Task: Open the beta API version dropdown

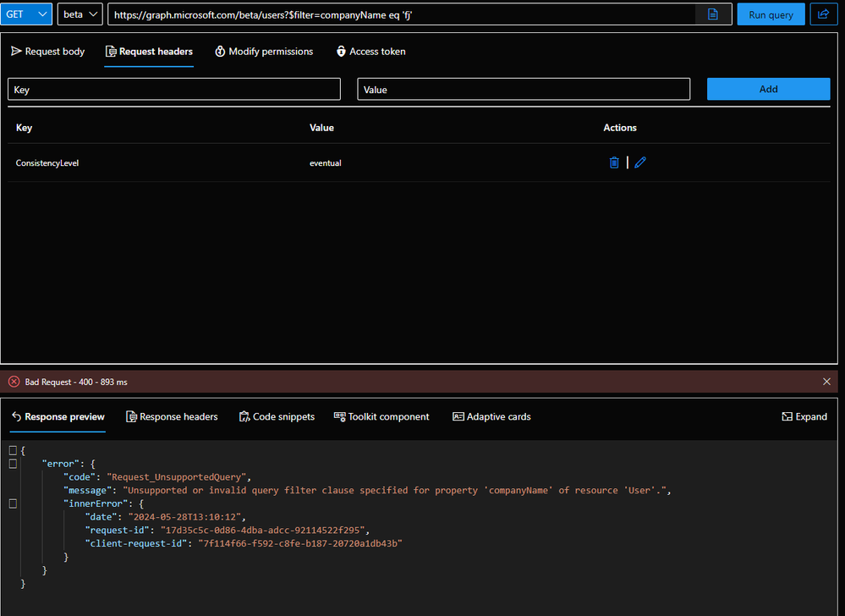Action: 80,14
